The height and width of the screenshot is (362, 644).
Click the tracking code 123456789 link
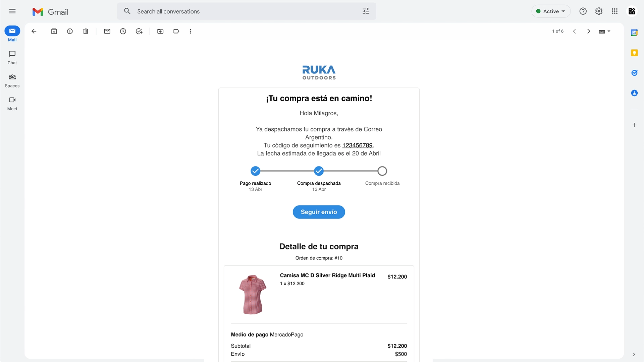click(x=357, y=145)
